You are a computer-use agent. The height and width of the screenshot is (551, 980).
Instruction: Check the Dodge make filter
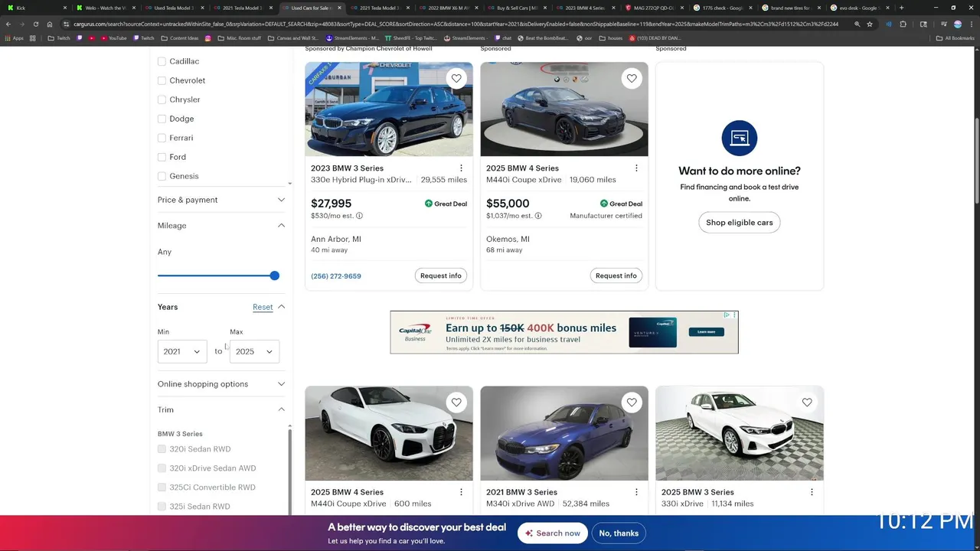pyautogui.click(x=162, y=119)
